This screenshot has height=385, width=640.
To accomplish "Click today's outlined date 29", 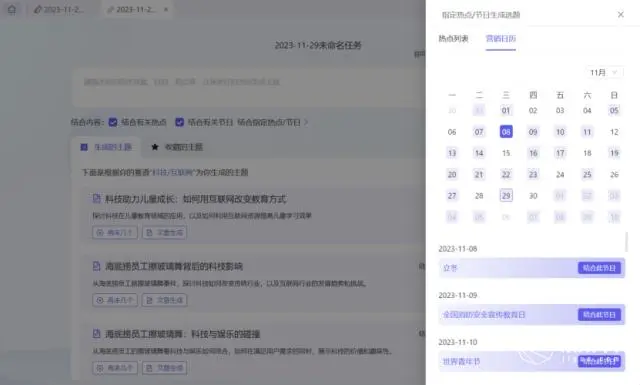I will click(506, 196).
